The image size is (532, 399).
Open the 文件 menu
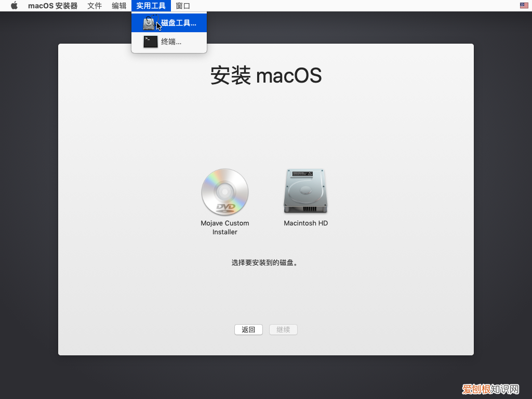point(95,6)
